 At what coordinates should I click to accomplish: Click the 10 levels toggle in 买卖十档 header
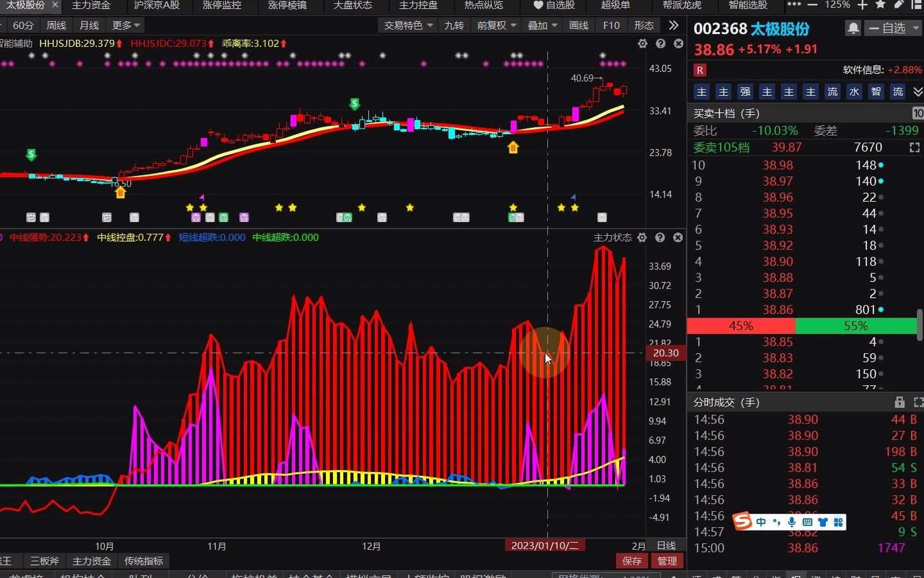[x=918, y=113]
